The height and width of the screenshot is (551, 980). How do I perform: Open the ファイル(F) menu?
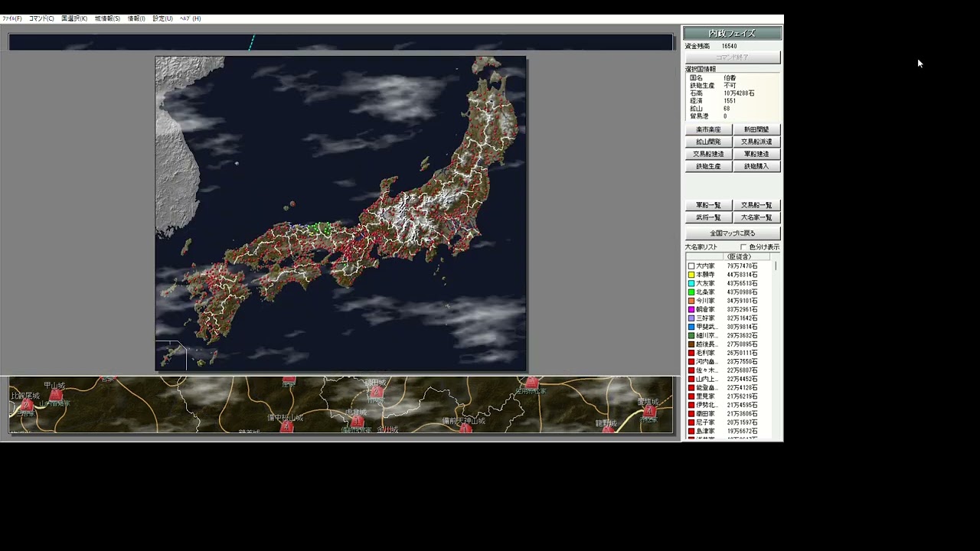(11, 18)
